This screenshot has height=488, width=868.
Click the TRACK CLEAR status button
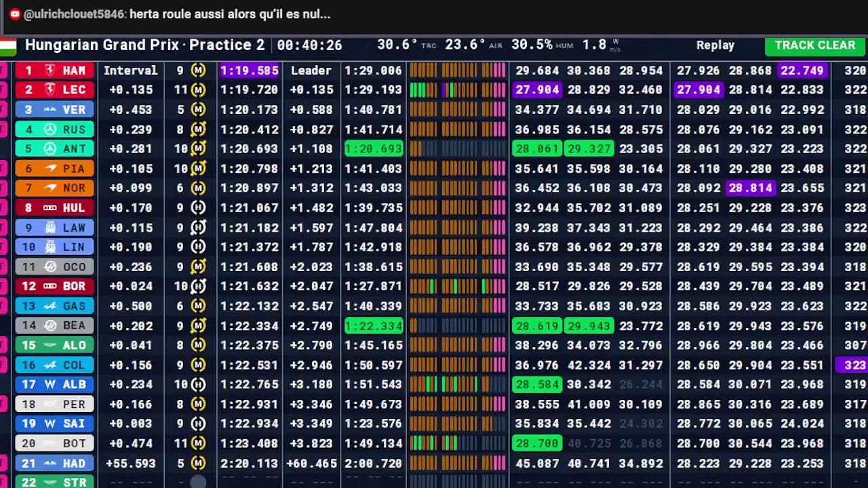tap(814, 45)
